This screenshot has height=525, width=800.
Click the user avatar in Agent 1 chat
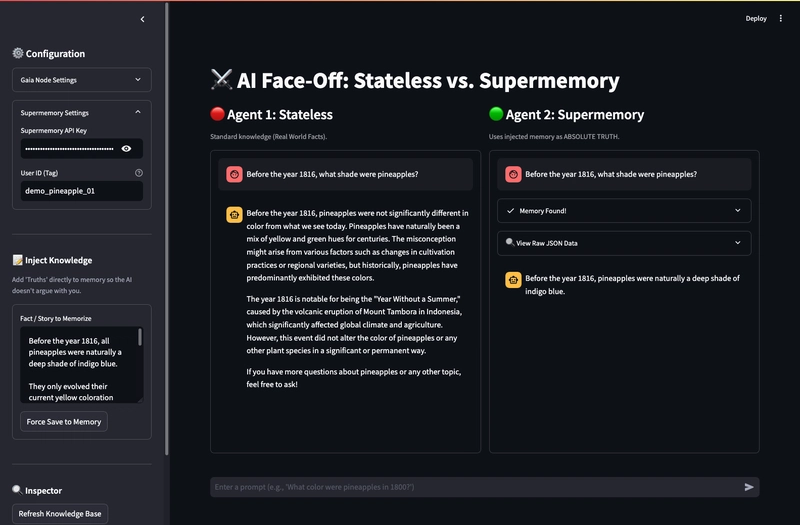(x=234, y=174)
